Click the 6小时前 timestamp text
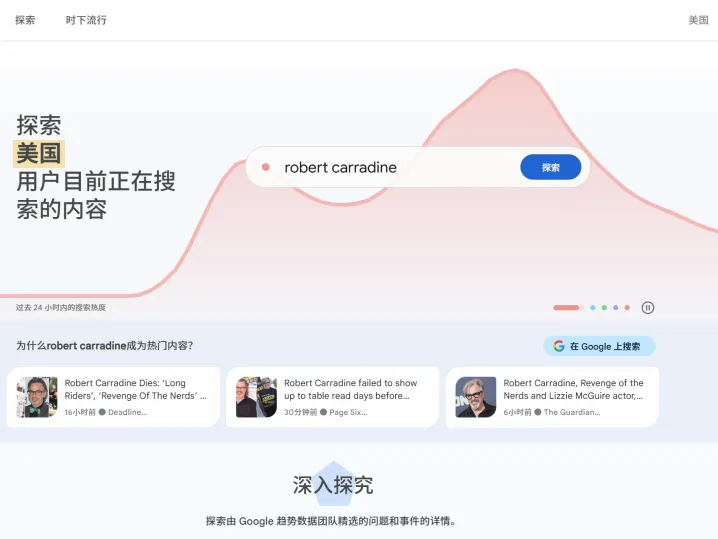The width and height of the screenshot is (718, 539). tap(517, 412)
